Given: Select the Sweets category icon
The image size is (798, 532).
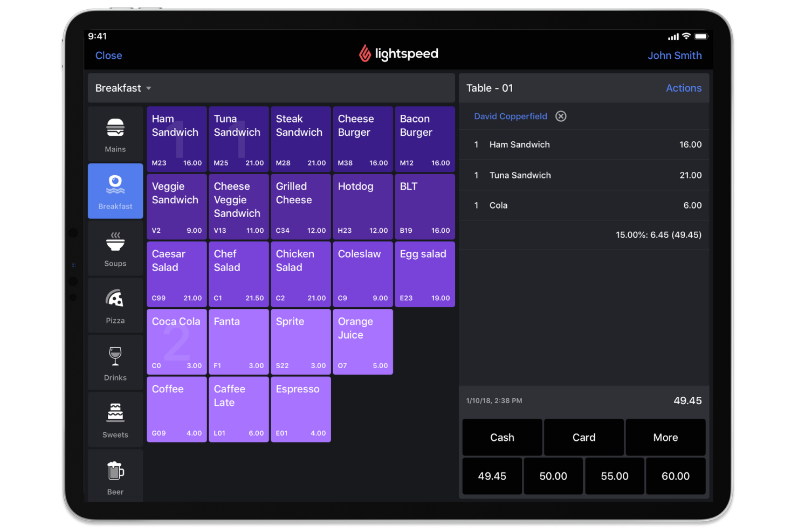Looking at the screenshot, I should click(115, 419).
